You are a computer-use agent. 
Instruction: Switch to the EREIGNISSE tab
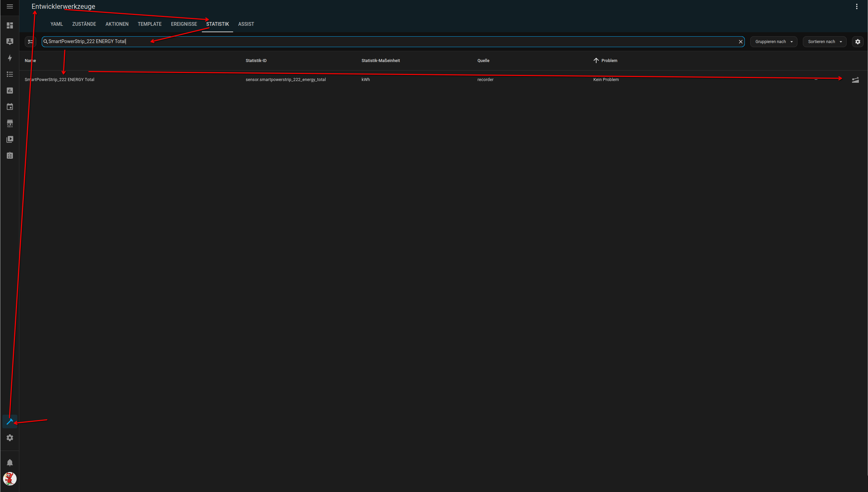(184, 24)
